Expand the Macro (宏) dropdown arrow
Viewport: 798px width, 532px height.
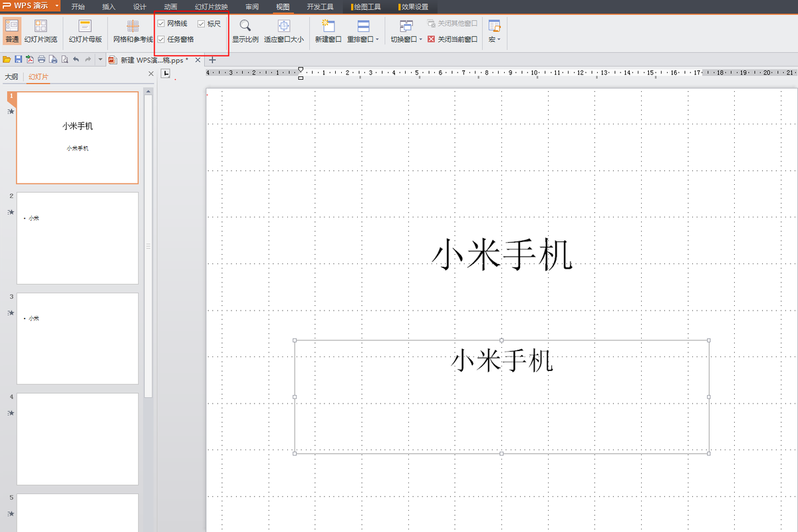coord(499,40)
